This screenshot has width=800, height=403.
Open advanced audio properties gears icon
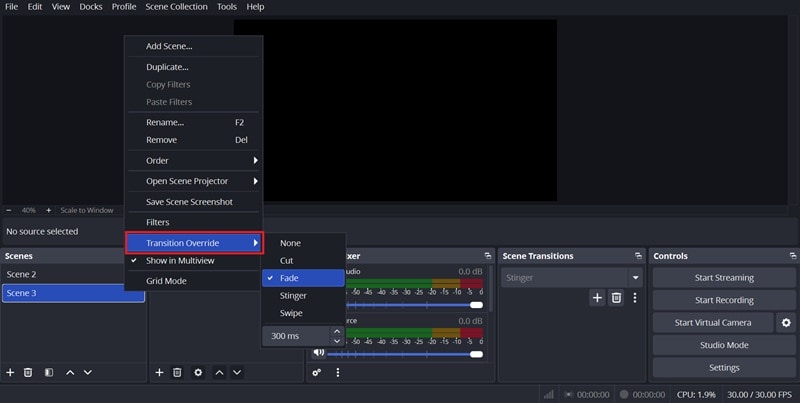(x=317, y=373)
